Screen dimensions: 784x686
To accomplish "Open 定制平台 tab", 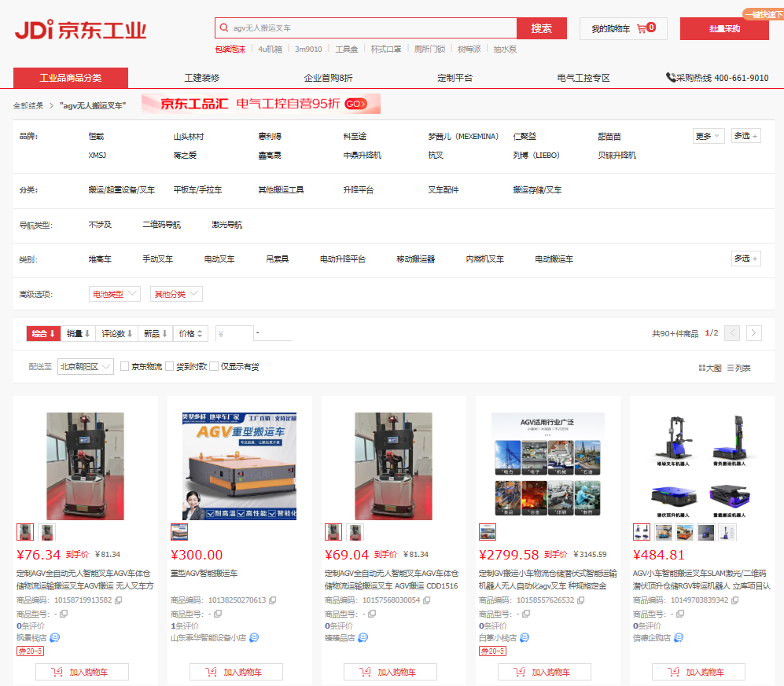I will tap(455, 78).
